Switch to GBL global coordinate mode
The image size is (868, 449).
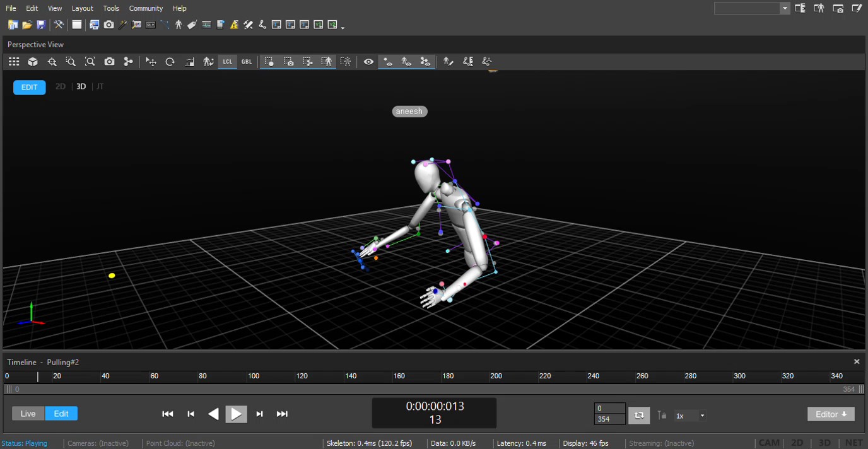[x=247, y=62]
